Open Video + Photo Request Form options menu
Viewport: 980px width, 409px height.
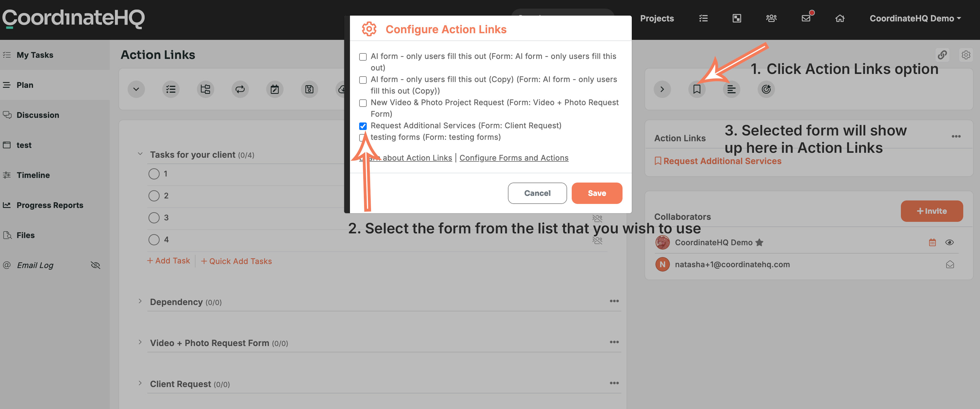tap(614, 342)
